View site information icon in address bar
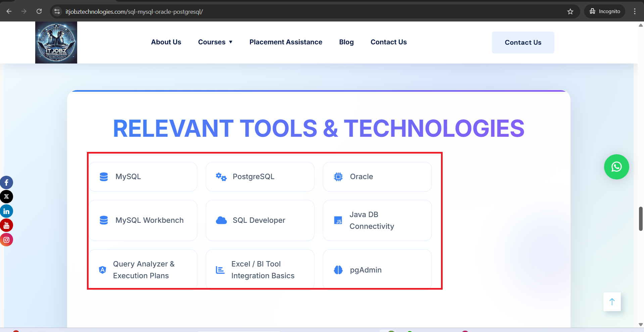The height and width of the screenshot is (332, 644). (57, 11)
